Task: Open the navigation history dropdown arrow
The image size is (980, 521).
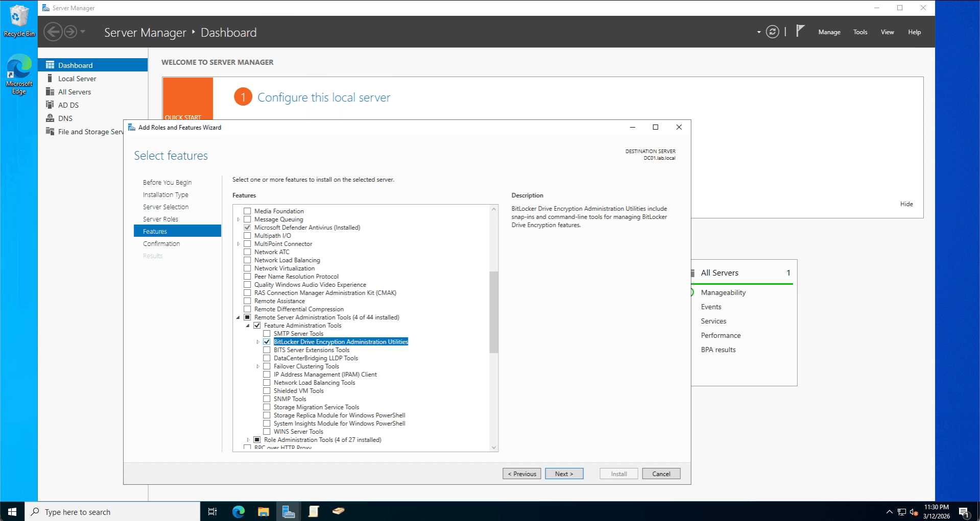Action: pos(83,32)
